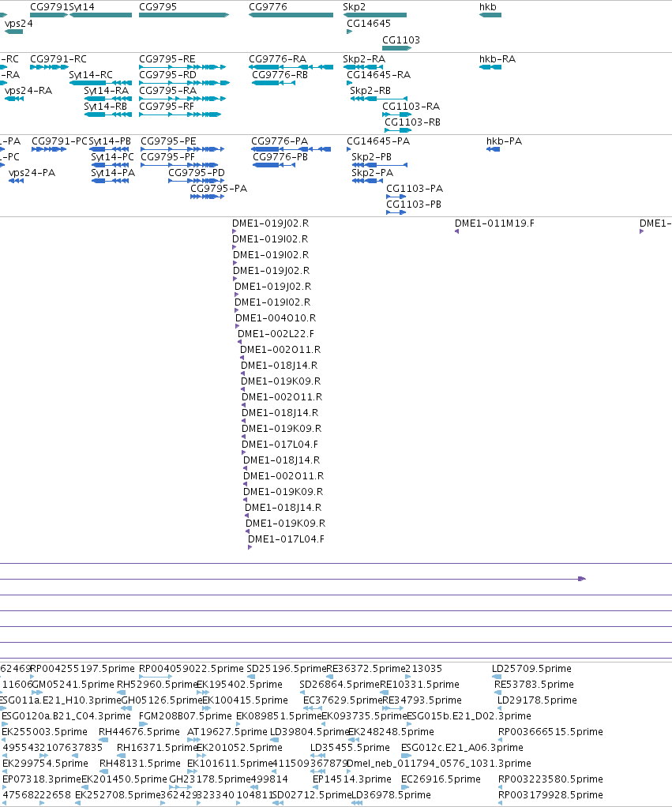Click the hkb gene label
This screenshot has height=807, width=672.
pyautogui.click(x=488, y=6)
